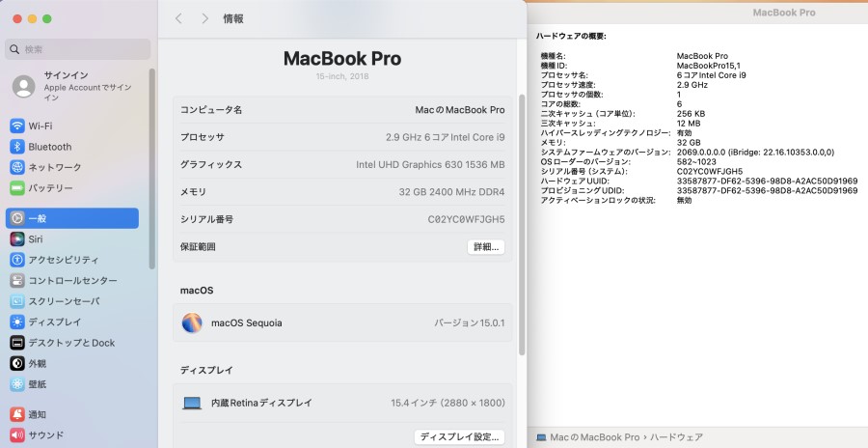
Task: Click the 詳細... warranty button
Action: click(x=486, y=247)
